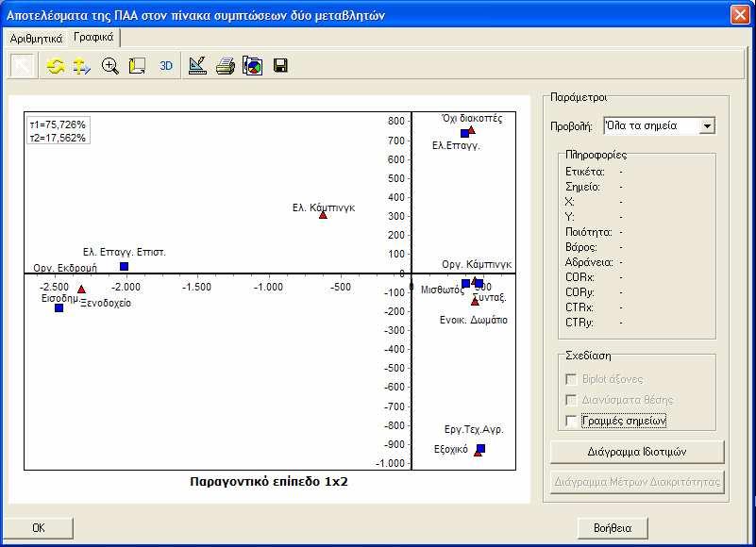This screenshot has height=547, width=756.
Task: Click the Αδράνεια info label
Action: (589, 263)
